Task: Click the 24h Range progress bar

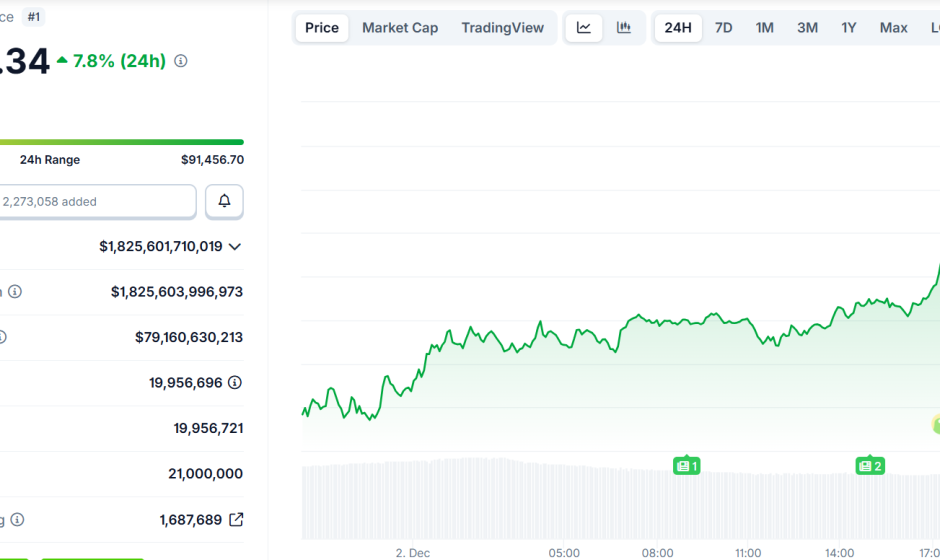Action: 120,142
